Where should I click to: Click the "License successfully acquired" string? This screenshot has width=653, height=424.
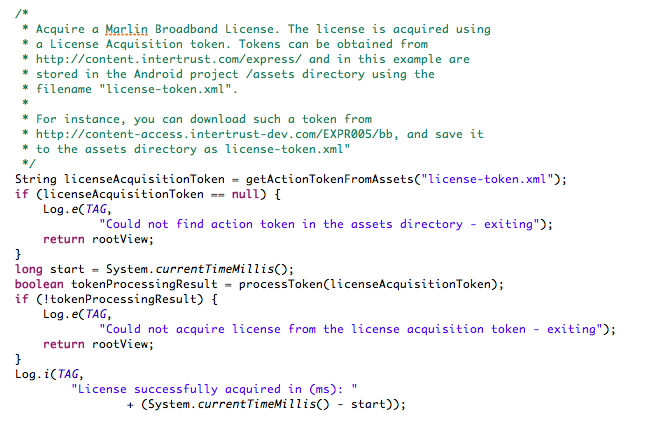pyautogui.click(x=214, y=389)
